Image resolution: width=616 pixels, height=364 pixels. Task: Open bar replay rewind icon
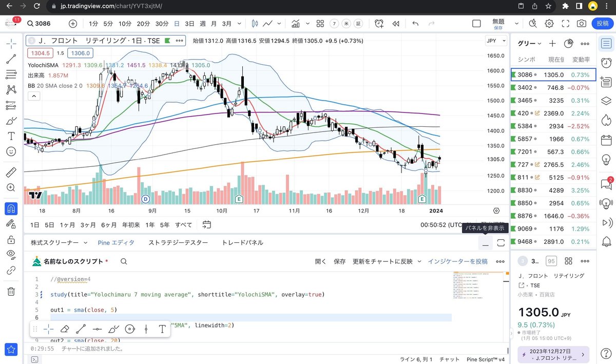(x=396, y=24)
